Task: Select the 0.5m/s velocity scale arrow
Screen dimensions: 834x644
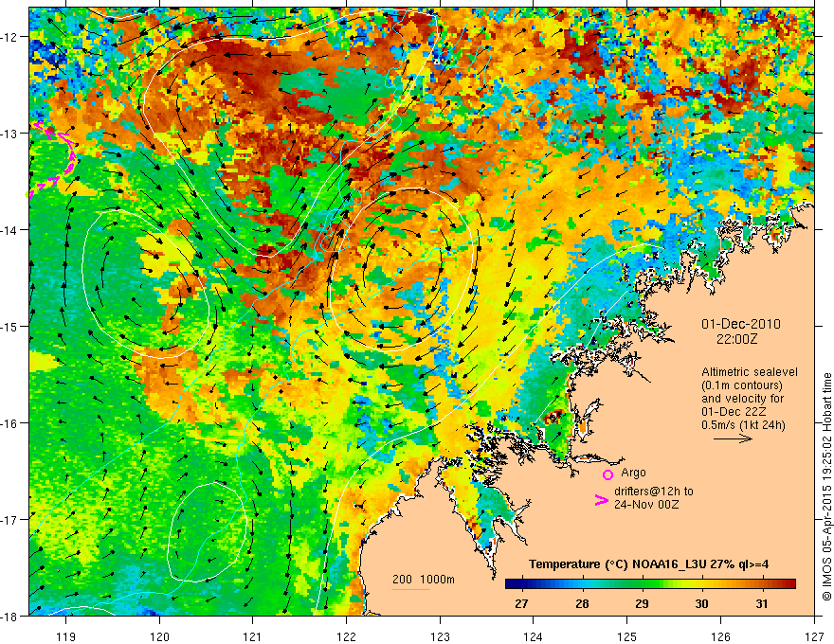Action: (x=733, y=438)
